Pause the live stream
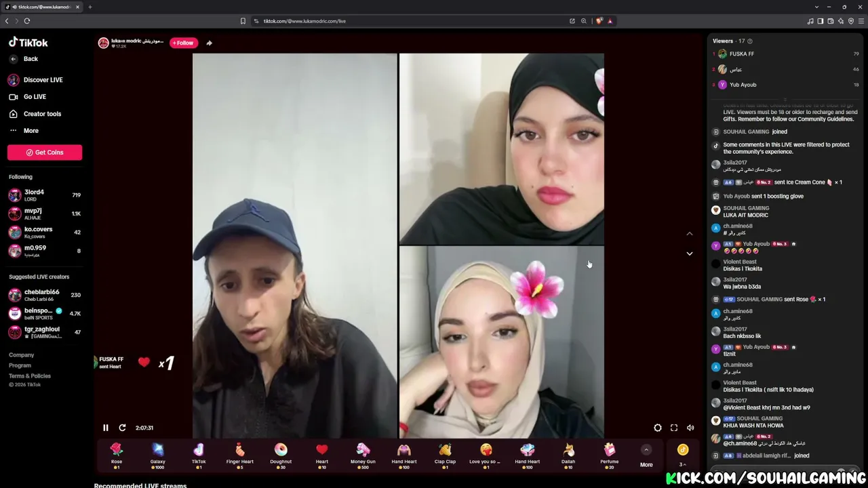The height and width of the screenshot is (488, 868). [x=106, y=428]
